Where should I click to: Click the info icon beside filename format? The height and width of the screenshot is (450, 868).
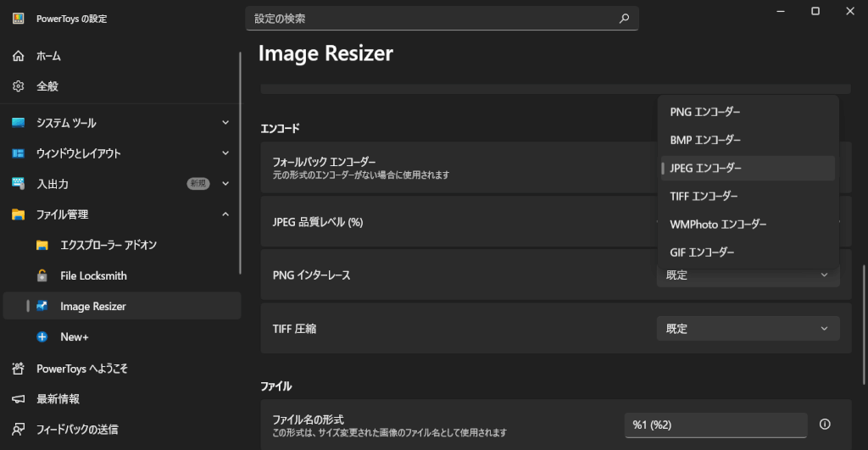pos(825,425)
